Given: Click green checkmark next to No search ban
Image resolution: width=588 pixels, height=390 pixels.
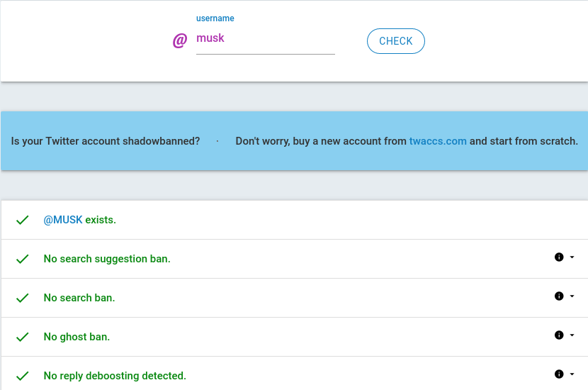Looking at the screenshot, I should (x=23, y=298).
